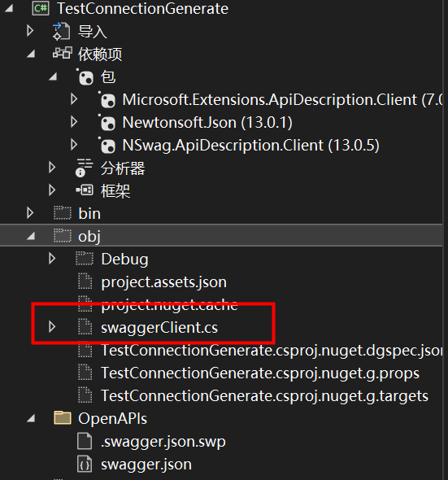Image resolution: width=448 pixels, height=480 pixels.
Task: Select project.assets.json file
Action: 163,282
